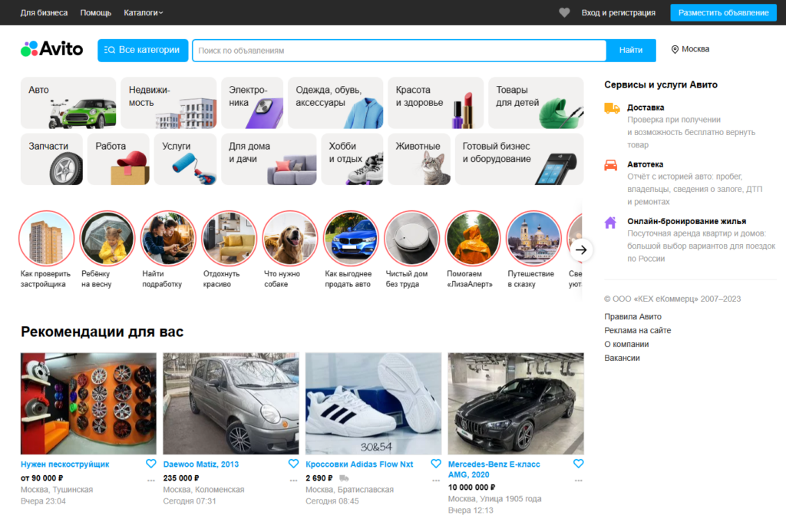This screenshot has height=532, width=786.
Task: Toggle favorite heart on Кроссовки Adidas listing
Action: [436, 464]
